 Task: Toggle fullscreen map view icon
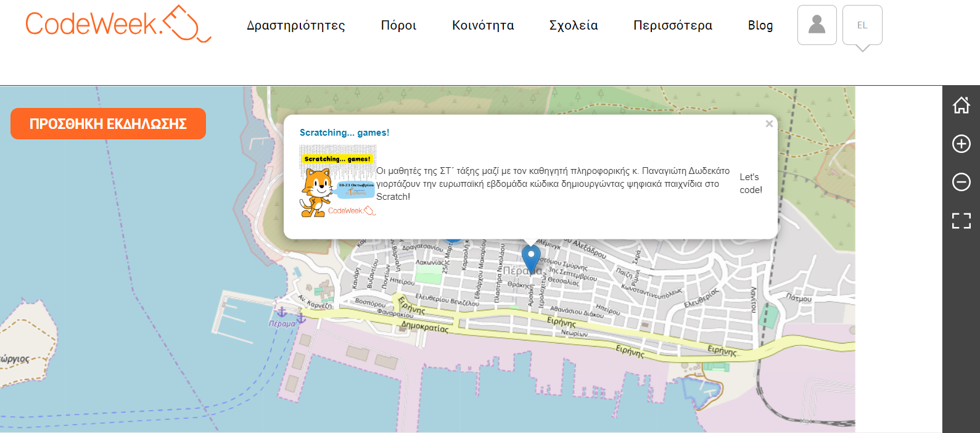[961, 221]
